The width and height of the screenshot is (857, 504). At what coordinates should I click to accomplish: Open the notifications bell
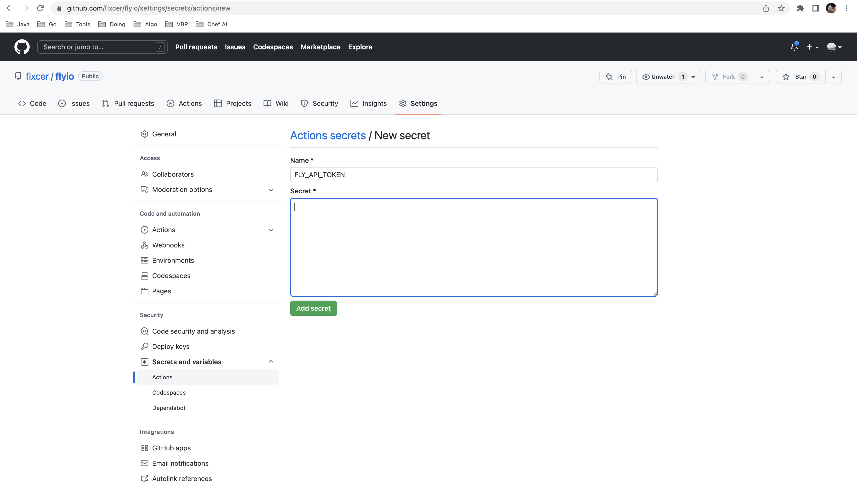tap(794, 47)
